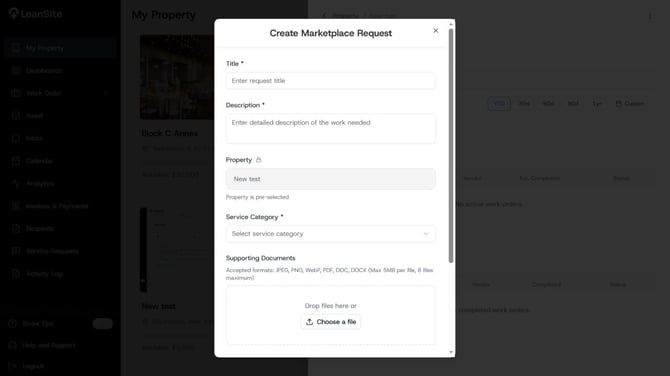The image size is (670, 376).
Task: Click the Block C Annex property photo
Action: coord(177,77)
